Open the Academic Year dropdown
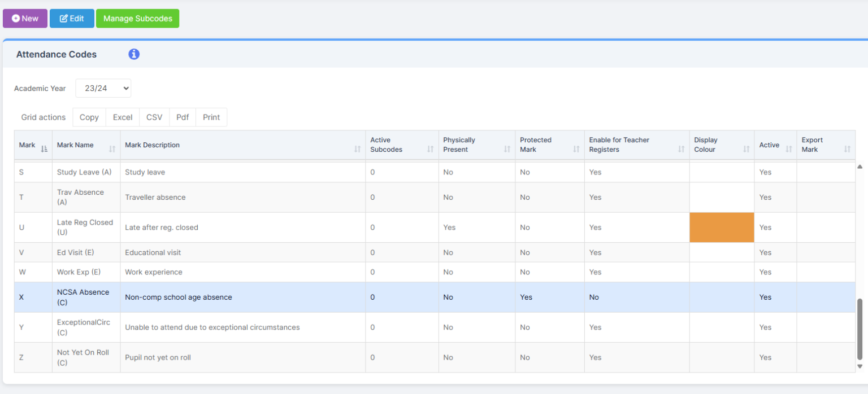This screenshot has height=394, width=868. (x=103, y=88)
